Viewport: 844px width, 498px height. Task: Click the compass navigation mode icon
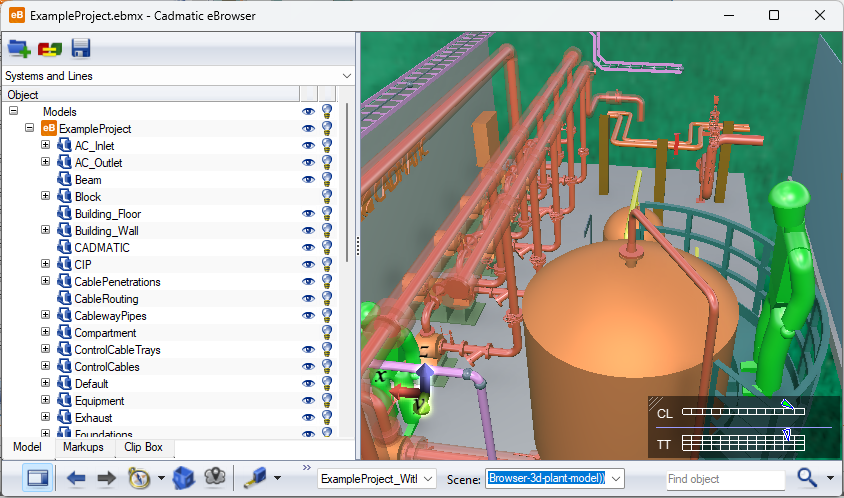pos(139,478)
